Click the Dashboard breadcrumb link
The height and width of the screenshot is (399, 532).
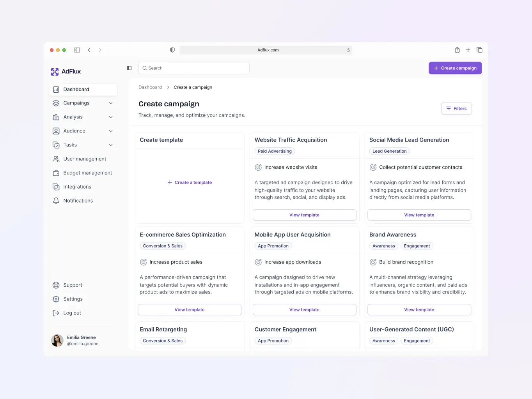click(150, 87)
